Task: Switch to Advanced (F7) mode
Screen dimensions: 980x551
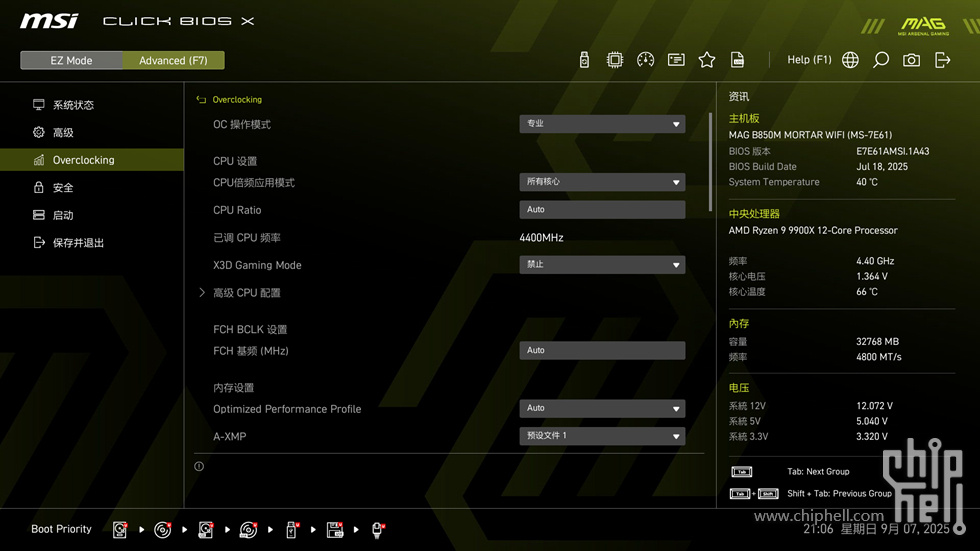Action: click(x=173, y=61)
